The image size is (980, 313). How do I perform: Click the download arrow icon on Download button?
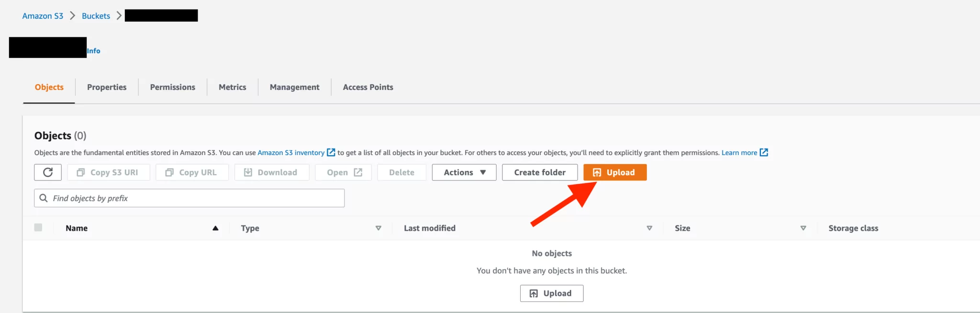point(247,172)
